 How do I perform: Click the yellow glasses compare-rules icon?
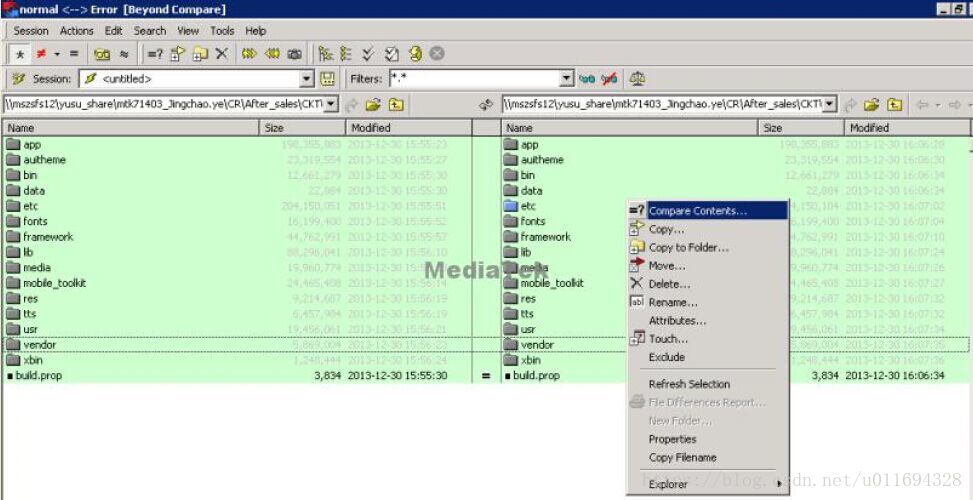(x=102, y=55)
